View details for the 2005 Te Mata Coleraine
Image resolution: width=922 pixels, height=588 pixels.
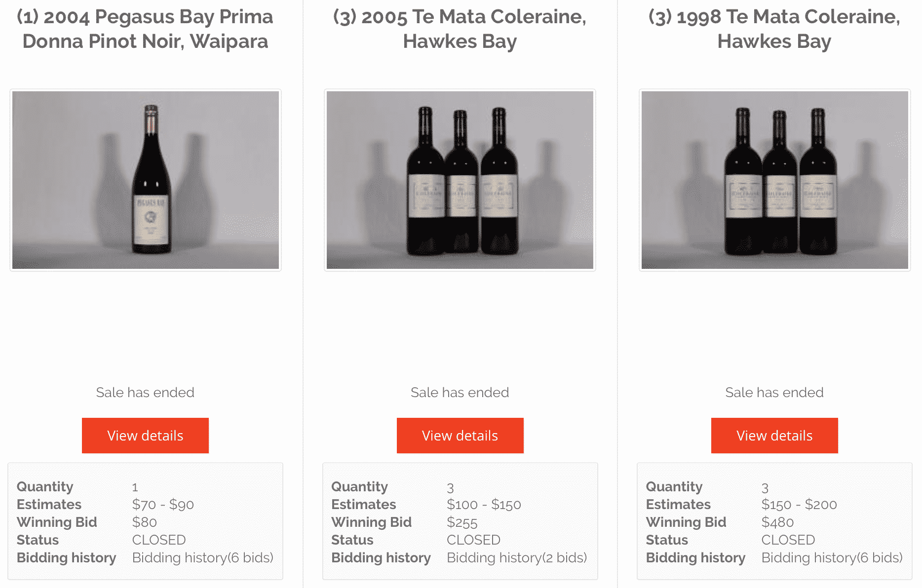point(460,436)
